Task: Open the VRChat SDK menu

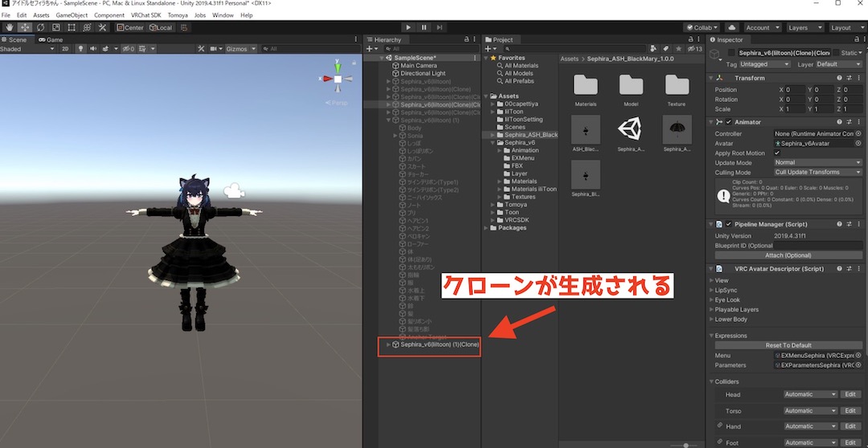Action: coord(146,15)
